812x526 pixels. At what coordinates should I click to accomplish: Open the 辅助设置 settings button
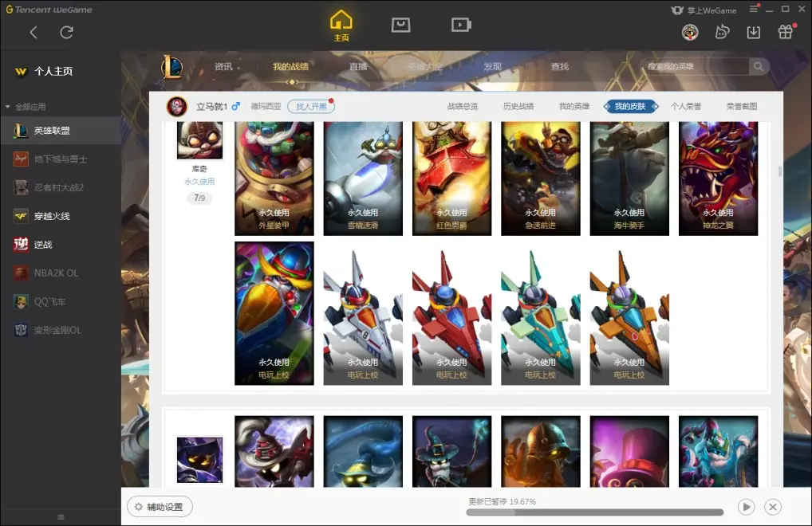(x=160, y=507)
